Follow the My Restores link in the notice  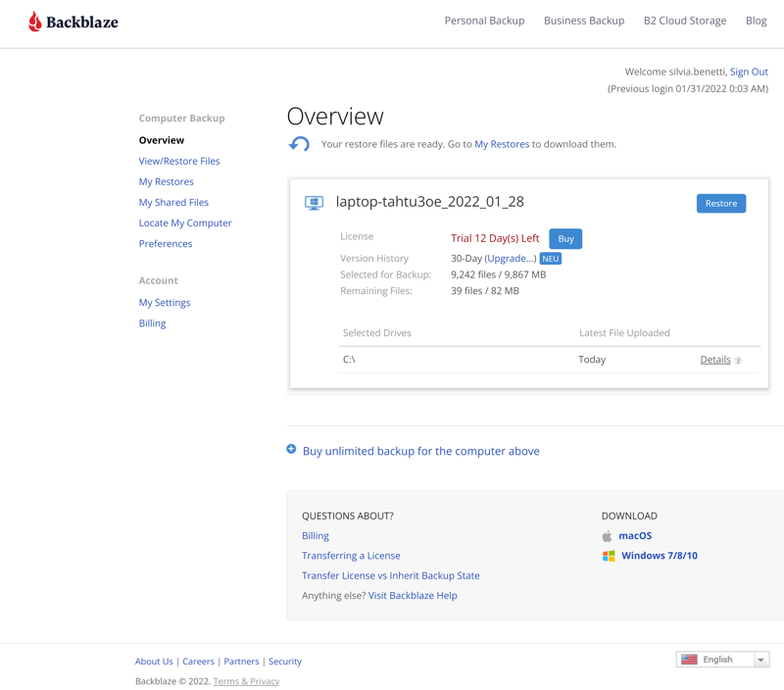point(502,144)
